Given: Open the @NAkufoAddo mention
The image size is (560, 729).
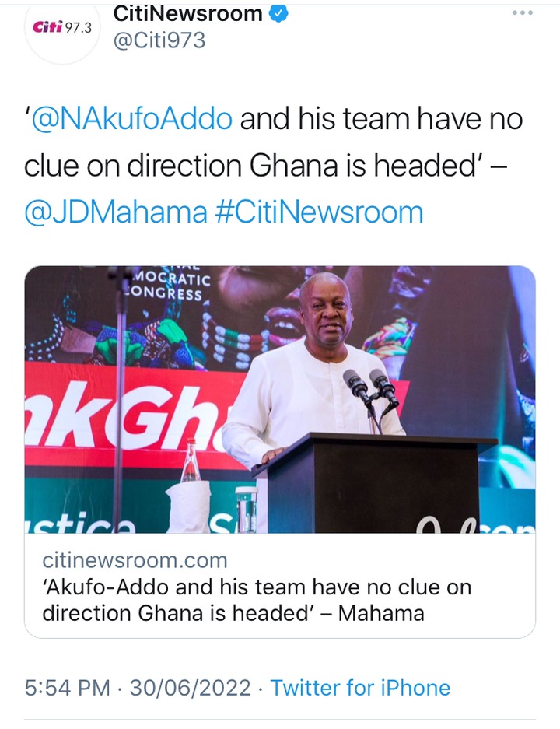Looking at the screenshot, I should click(132, 118).
